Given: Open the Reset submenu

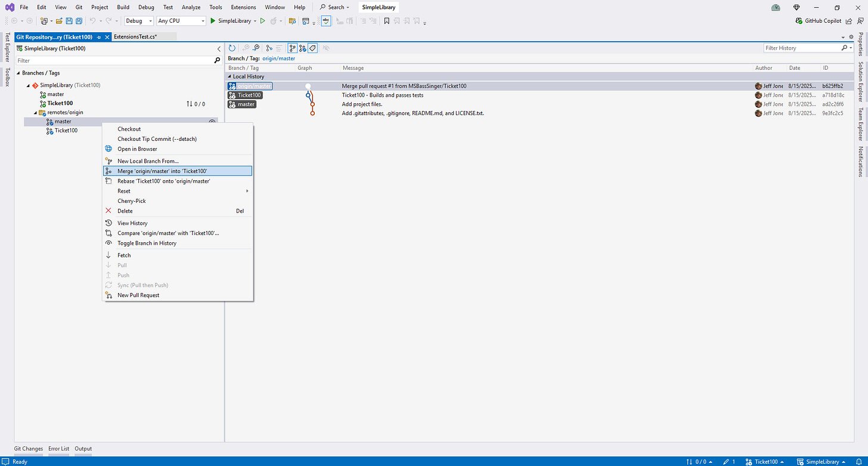Looking at the screenshot, I should pos(178,191).
